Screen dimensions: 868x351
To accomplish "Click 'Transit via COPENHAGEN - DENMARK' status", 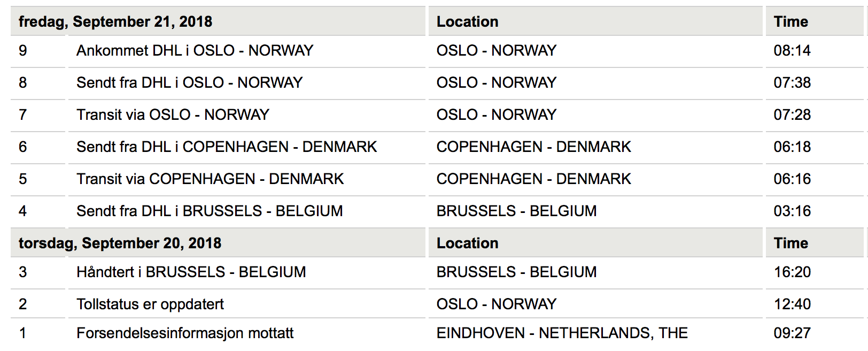I will point(210,179).
